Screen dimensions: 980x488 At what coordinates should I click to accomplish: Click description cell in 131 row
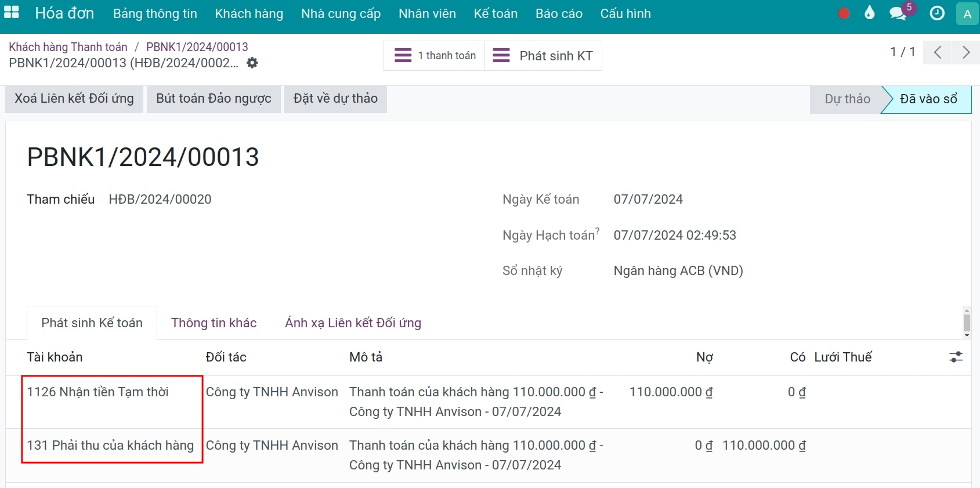(x=476, y=455)
